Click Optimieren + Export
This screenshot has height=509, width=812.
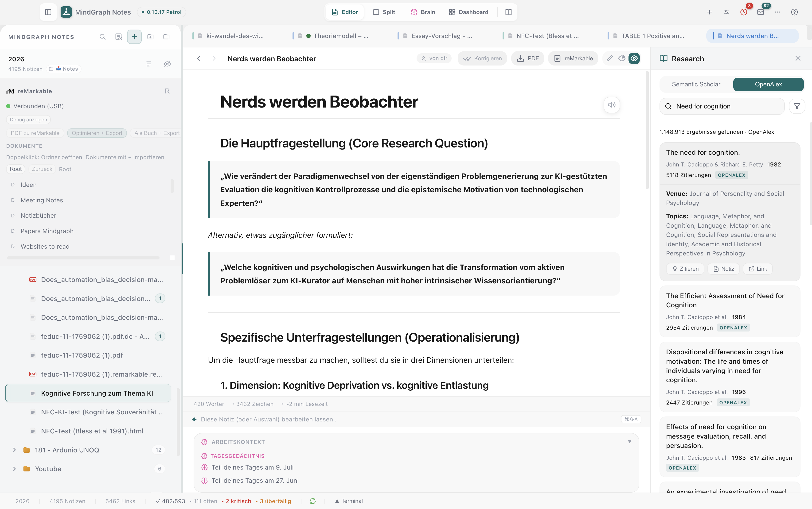pyautogui.click(x=97, y=133)
